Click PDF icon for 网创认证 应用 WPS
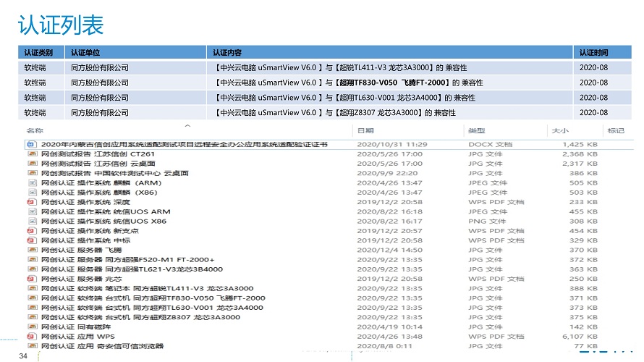644x362 pixels. pyautogui.click(x=32, y=337)
